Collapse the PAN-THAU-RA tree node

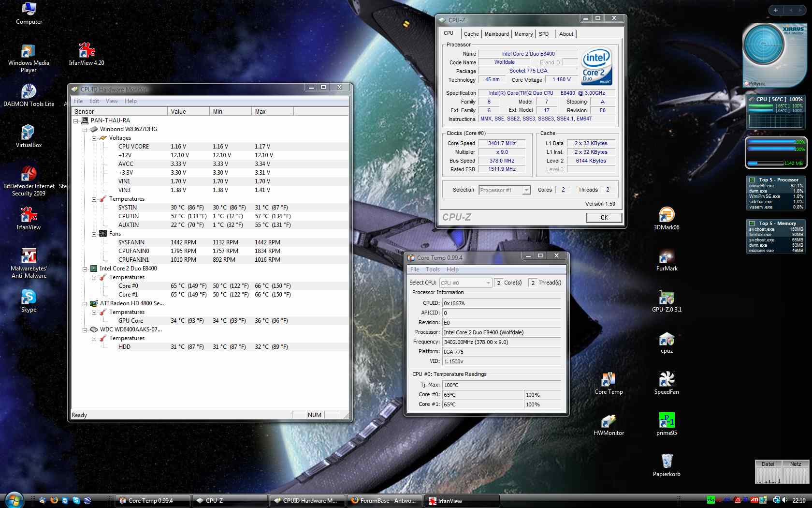click(x=76, y=120)
